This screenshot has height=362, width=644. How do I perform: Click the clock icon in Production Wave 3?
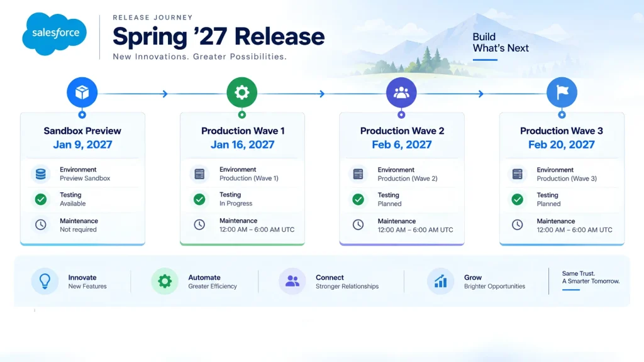tap(518, 224)
